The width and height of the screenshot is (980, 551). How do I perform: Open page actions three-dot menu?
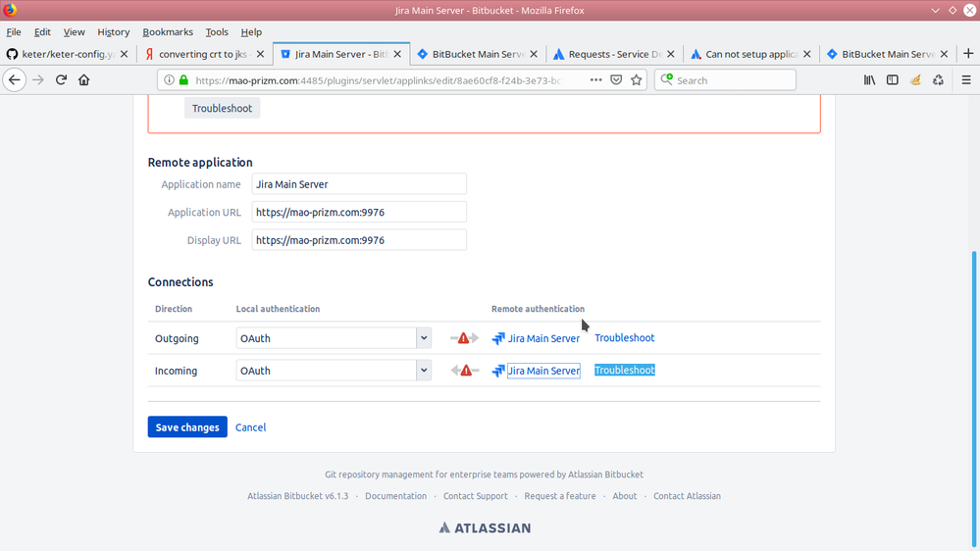pos(595,80)
